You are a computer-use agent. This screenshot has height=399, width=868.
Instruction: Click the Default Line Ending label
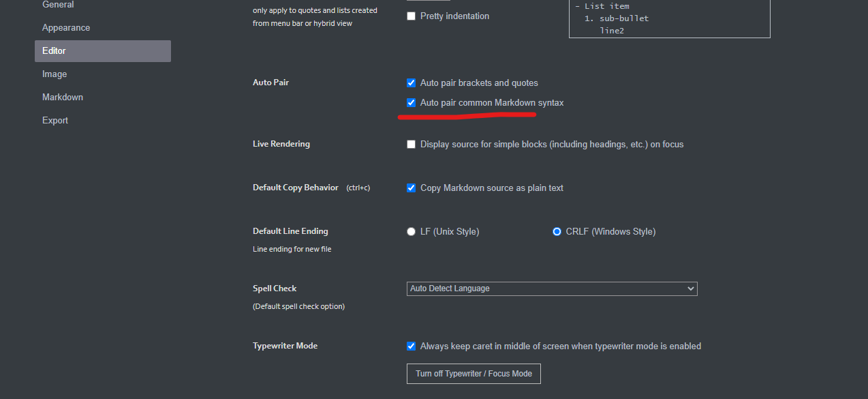tap(290, 231)
